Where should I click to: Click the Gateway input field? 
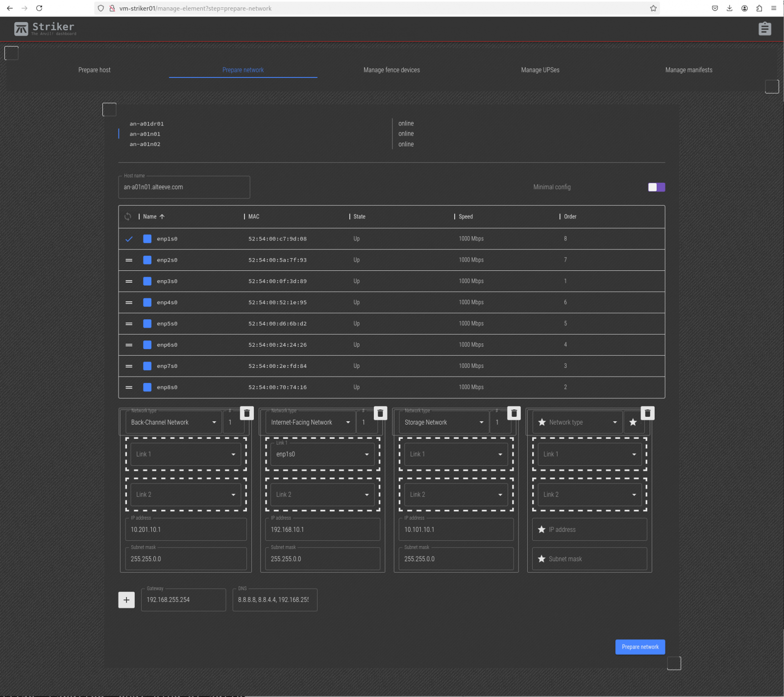pos(183,600)
